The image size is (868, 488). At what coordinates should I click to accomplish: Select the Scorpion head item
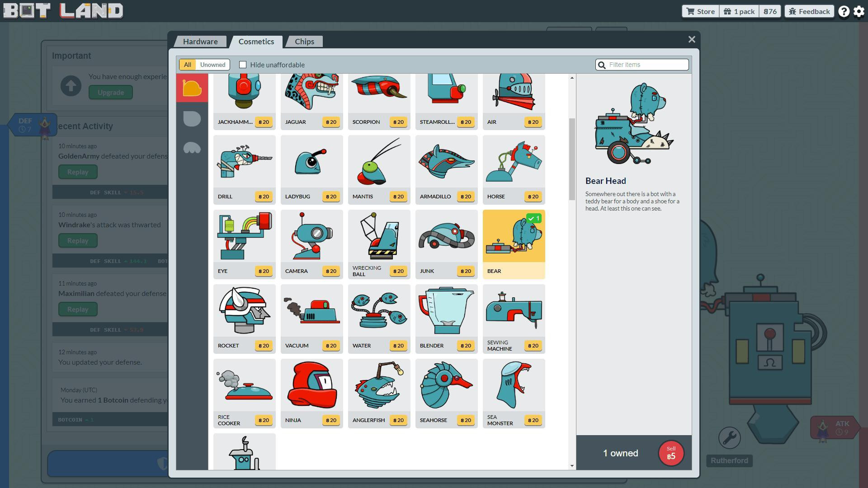tap(379, 102)
